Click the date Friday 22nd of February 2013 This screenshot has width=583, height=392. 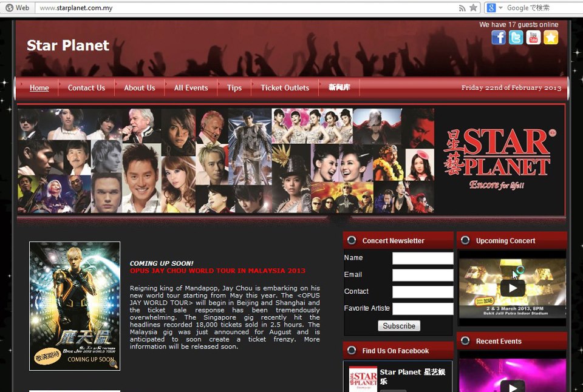pos(511,88)
